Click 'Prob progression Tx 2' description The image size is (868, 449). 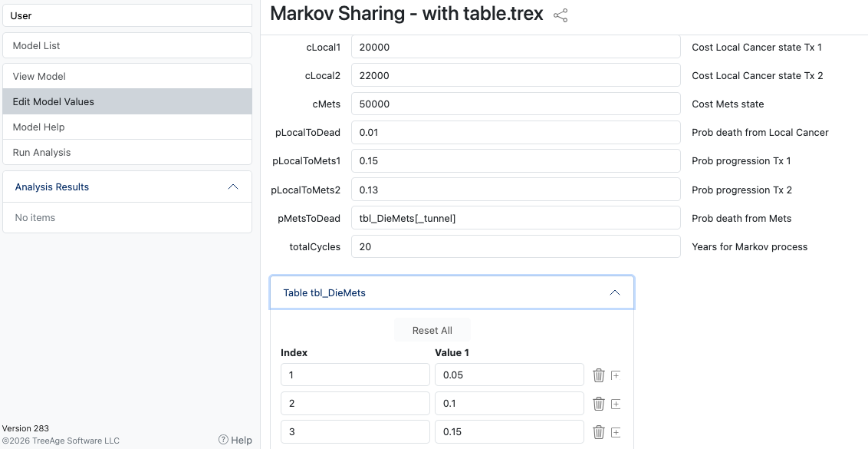click(x=741, y=190)
